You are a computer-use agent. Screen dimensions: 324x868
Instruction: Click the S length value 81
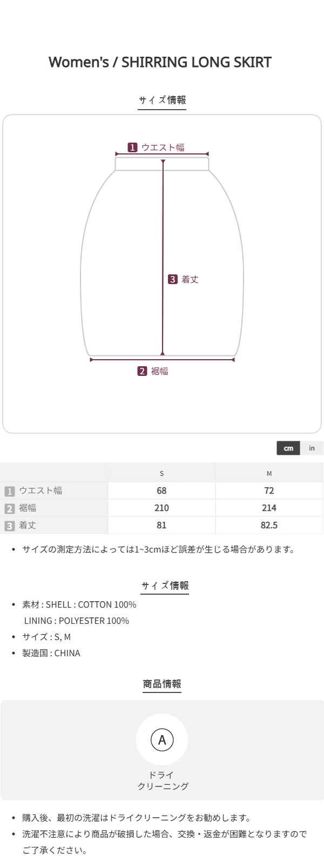161,525
